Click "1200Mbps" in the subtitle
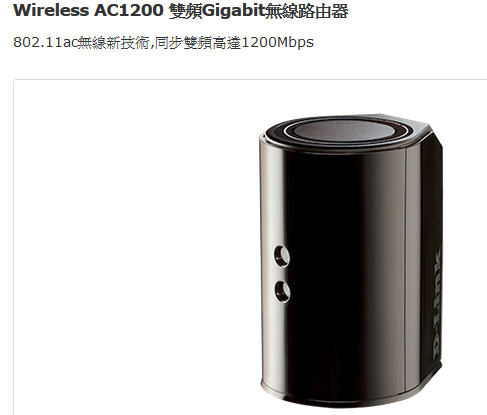The image size is (487, 415). 277,43
